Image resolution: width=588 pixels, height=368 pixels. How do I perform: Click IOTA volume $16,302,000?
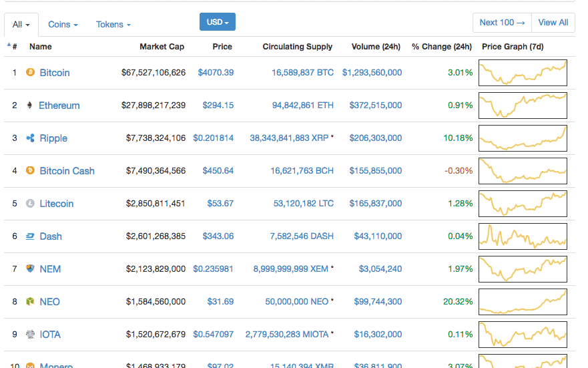point(378,334)
